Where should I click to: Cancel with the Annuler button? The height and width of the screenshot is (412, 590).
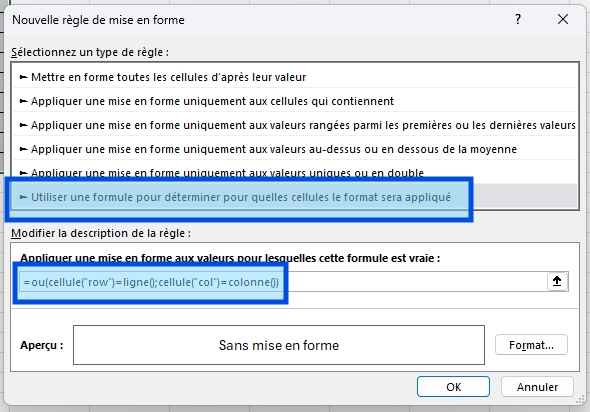[x=537, y=387]
